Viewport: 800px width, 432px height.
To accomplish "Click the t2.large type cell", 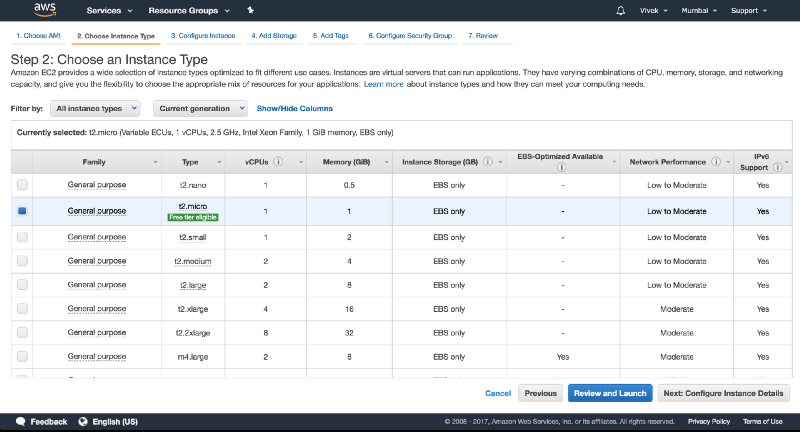I will [193, 285].
